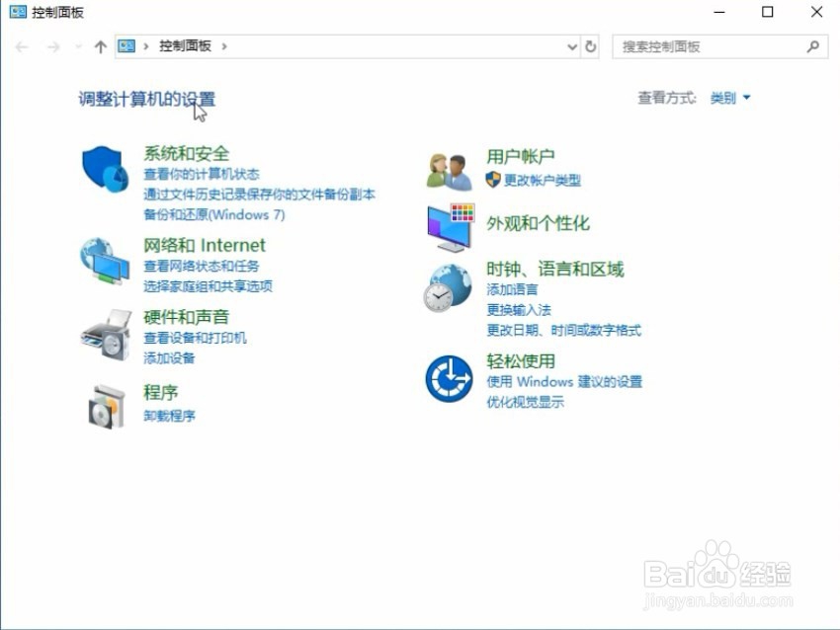The image size is (840, 630).
Task: Click the search magnifier icon
Action: coord(812,46)
